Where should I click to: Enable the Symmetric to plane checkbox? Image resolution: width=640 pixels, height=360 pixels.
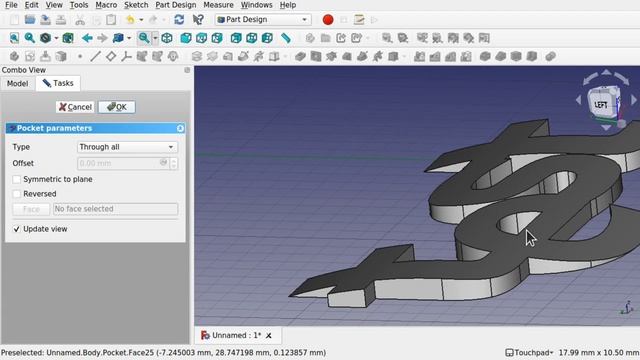coord(16,179)
